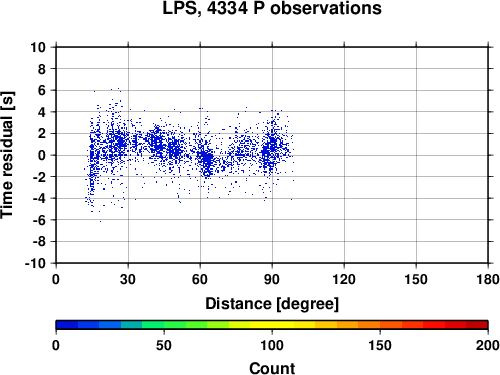500x375 pixels.
Task: Pick the yellow segment near 100 on colorbar
Action: point(272,325)
